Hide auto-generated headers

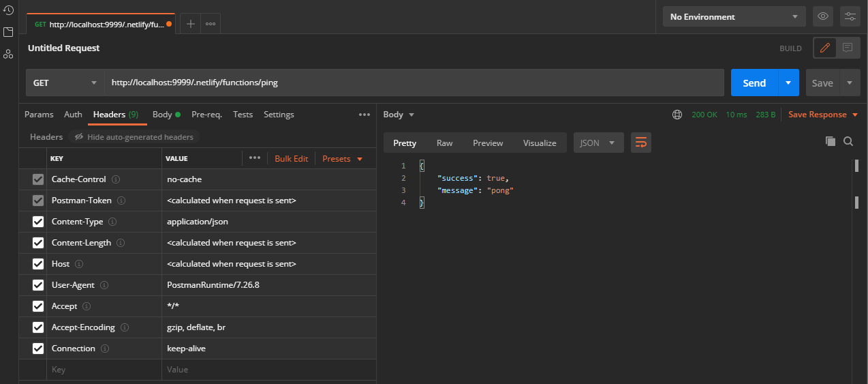click(x=134, y=137)
